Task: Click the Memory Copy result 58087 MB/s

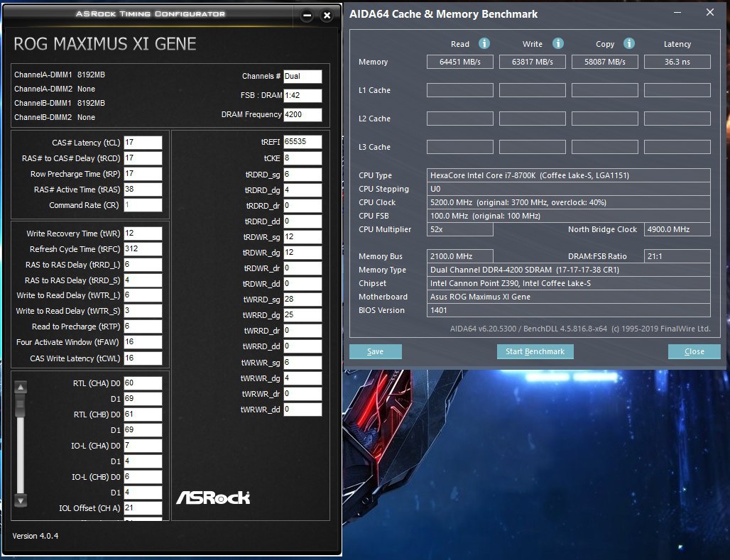Action: (x=605, y=62)
